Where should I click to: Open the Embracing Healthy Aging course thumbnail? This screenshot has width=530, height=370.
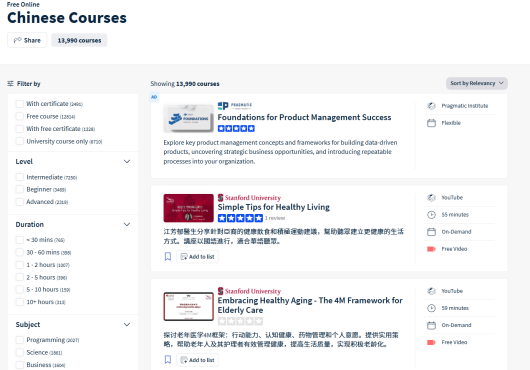click(x=189, y=306)
